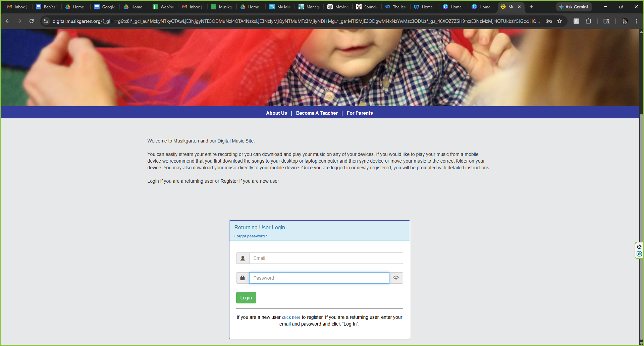Image resolution: width=644 pixels, height=346 pixels.
Task: Bookmark this page with the star icon
Action: [559, 21]
